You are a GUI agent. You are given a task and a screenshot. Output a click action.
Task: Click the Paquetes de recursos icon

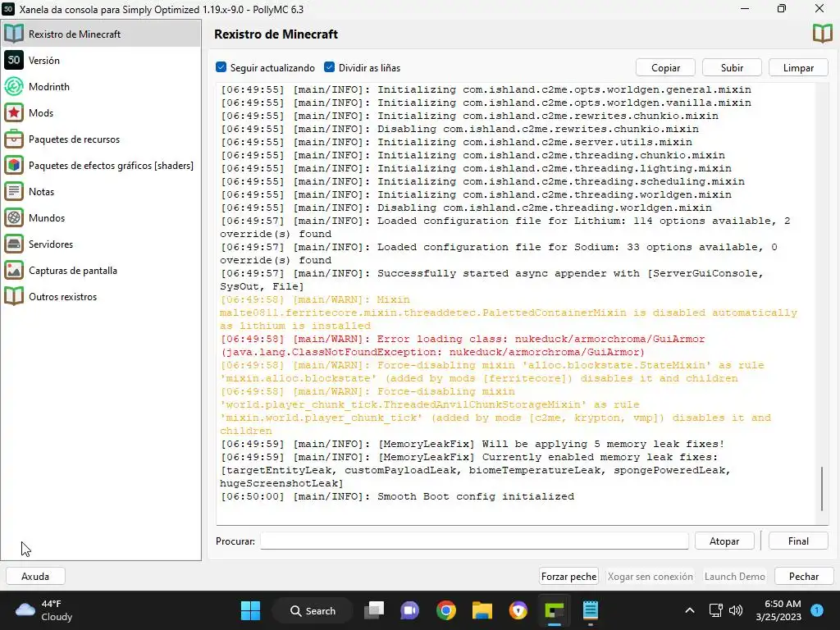tap(14, 139)
